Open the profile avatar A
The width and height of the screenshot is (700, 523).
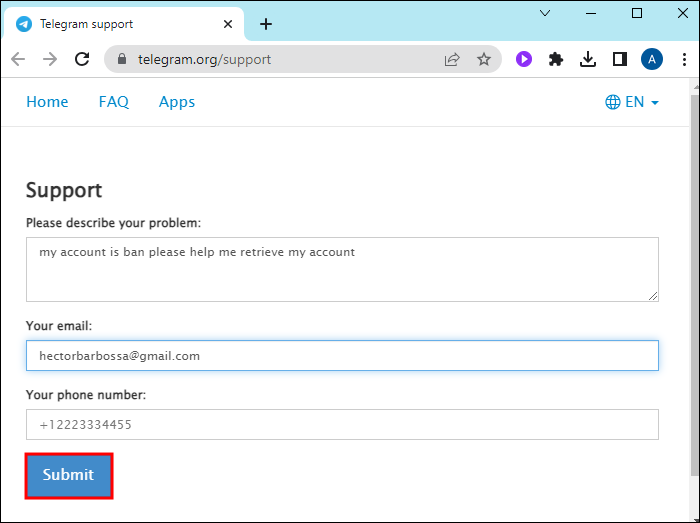pyautogui.click(x=652, y=59)
